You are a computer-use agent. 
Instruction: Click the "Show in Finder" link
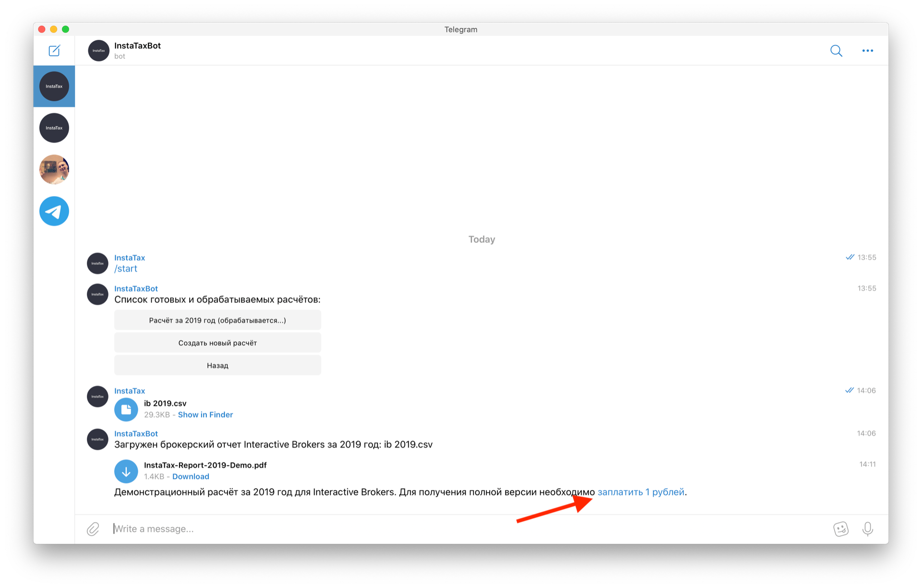point(205,415)
